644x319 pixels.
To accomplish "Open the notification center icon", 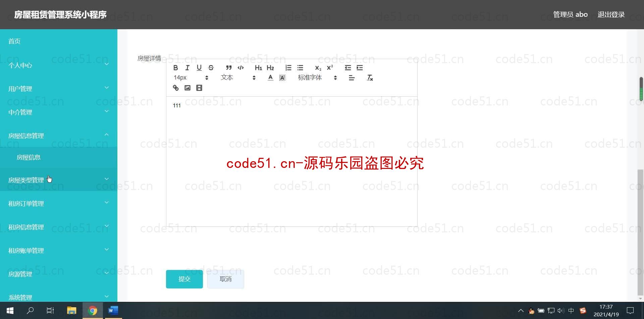I will coord(630,311).
